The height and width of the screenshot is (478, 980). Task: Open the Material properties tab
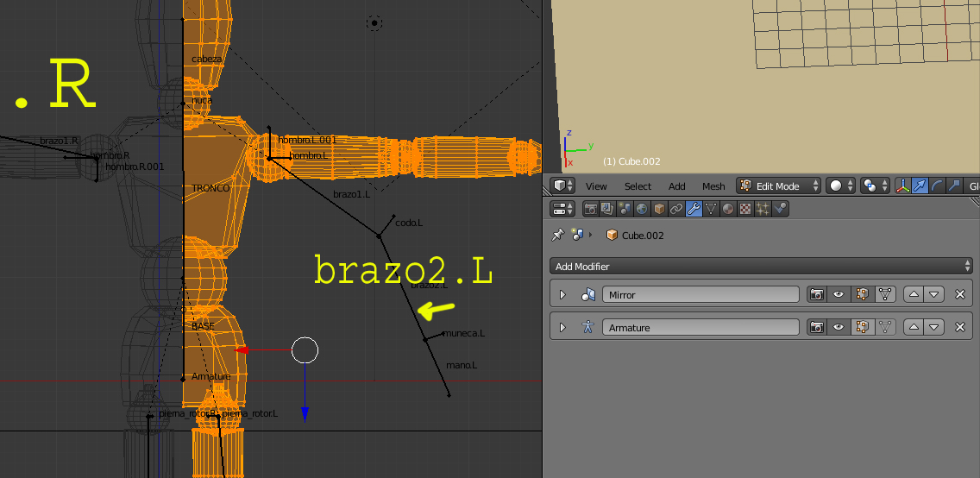[727, 209]
